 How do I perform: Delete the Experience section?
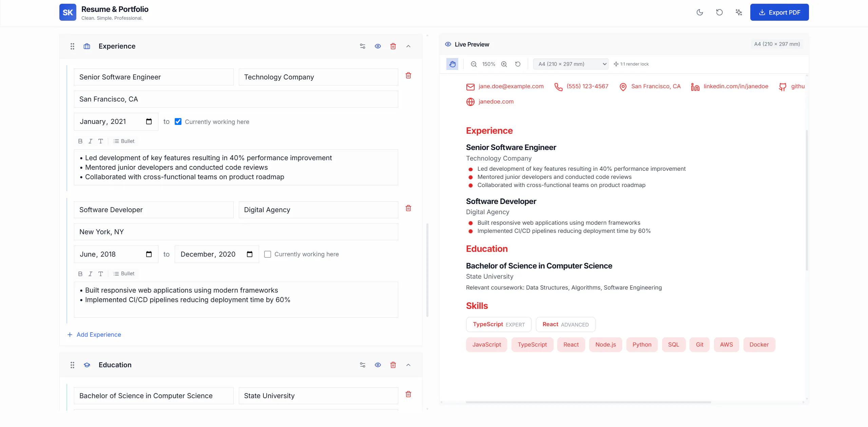point(393,46)
